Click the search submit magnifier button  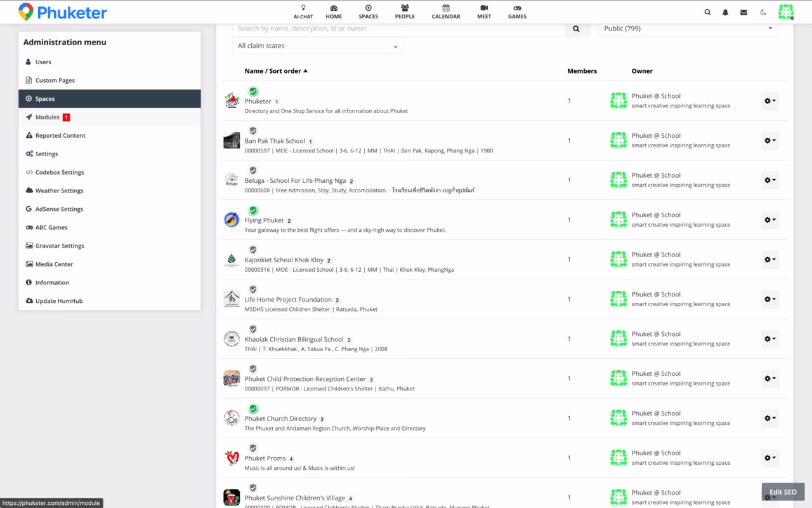click(577, 29)
